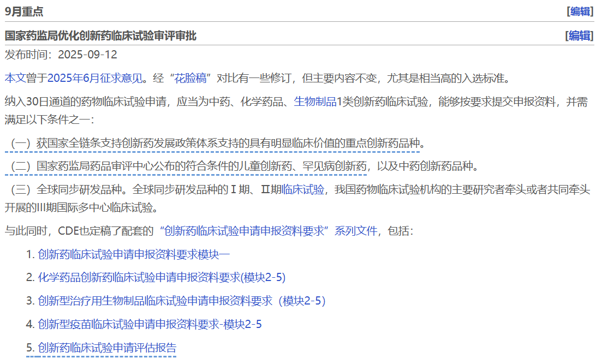The width and height of the screenshot is (602, 364).
Task: Open 创新药临床试验申请评估报告 link
Action: [107, 348]
